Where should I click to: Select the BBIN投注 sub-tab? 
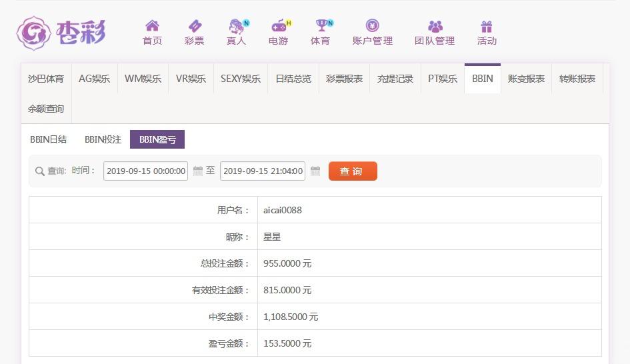pos(103,139)
